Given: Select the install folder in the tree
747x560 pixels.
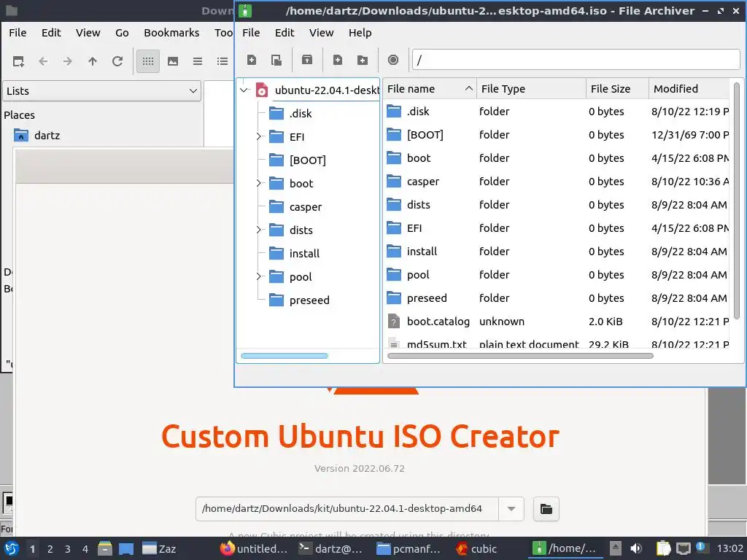Looking at the screenshot, I should (295, 253).
